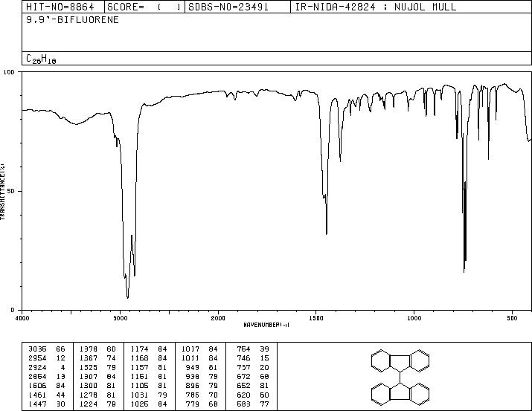Click the molecular formula C26H18
The image size is (532, 411).
(41, 59)
